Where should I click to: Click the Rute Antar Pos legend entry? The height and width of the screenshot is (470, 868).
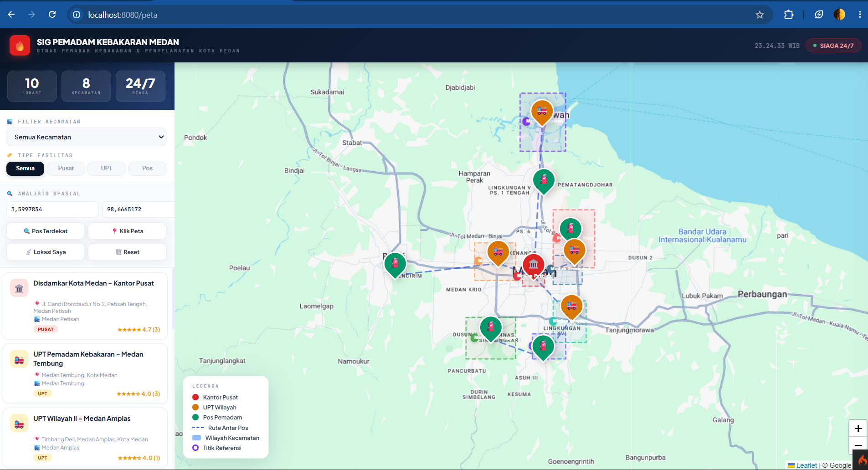pos(220,428)
